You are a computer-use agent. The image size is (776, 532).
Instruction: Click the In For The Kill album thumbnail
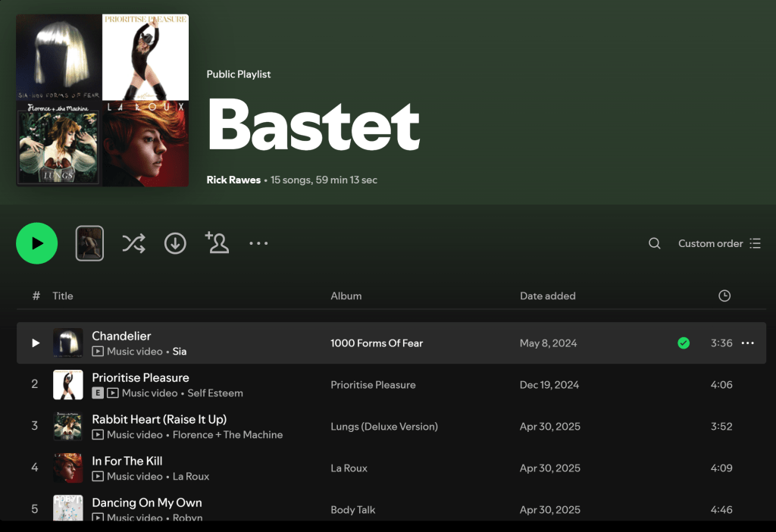(68, 468)
